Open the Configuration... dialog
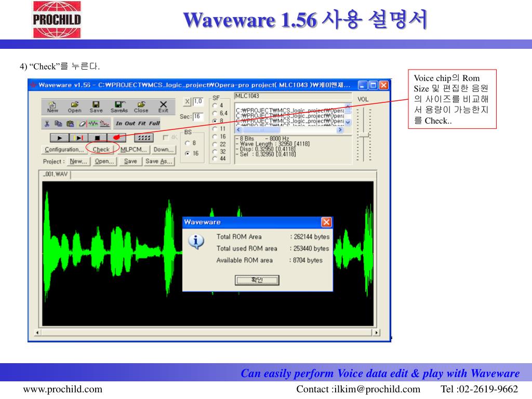 [64, 150]
